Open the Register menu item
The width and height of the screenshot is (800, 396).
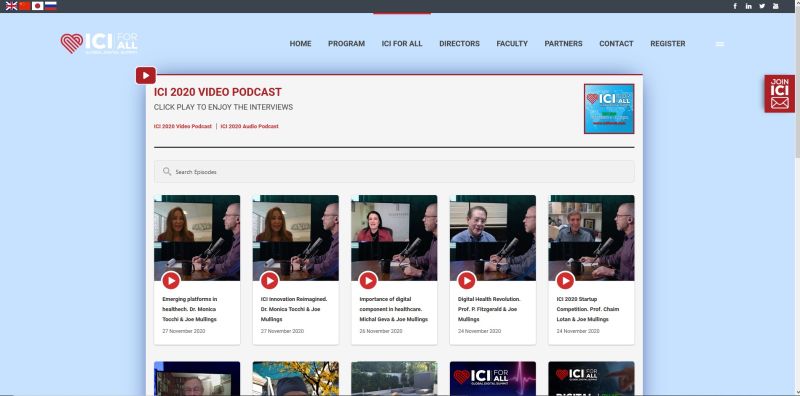click(668, 44)
